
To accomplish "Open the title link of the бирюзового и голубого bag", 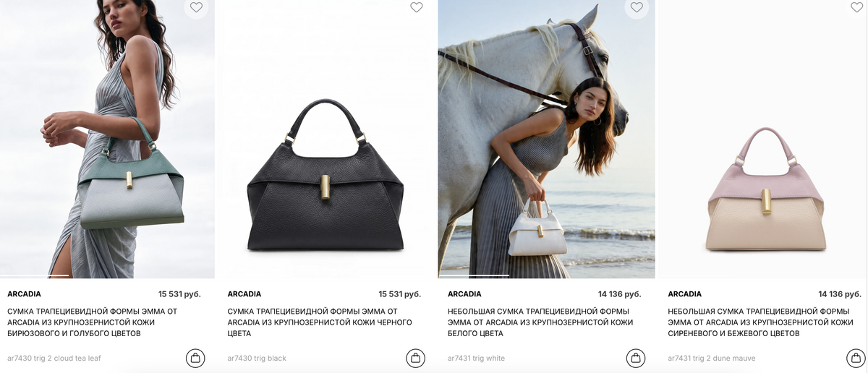I will point(93,322).
